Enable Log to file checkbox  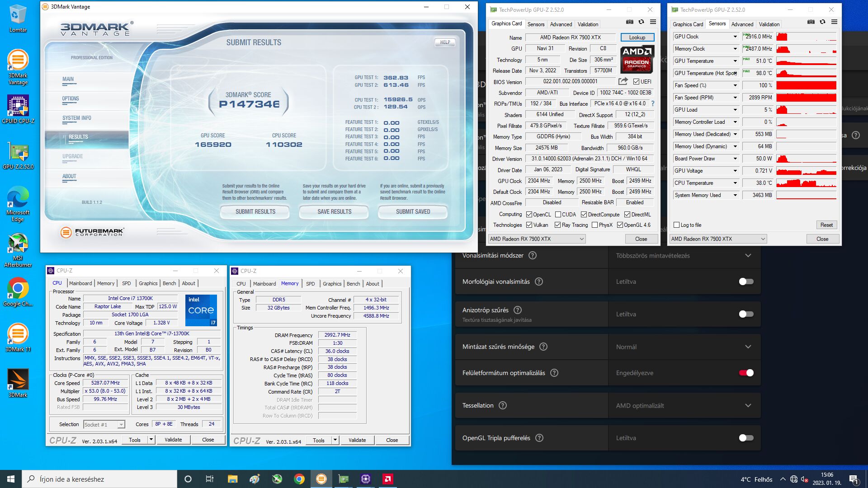pos(676,225)
